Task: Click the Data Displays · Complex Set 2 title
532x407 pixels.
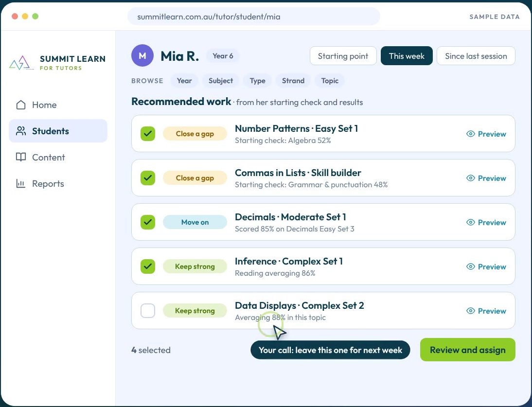Action: click(299, 305)
